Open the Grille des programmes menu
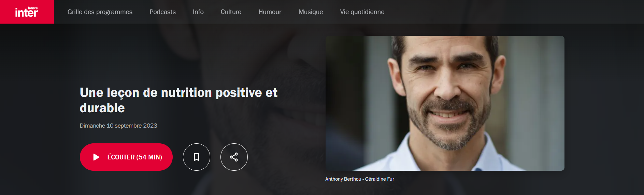Screen dimensions: 644x195 pos(100,12)
